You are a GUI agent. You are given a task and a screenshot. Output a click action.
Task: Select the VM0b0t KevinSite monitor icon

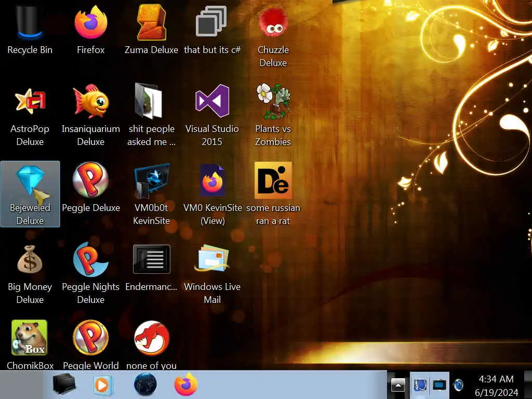click(151, 180)
